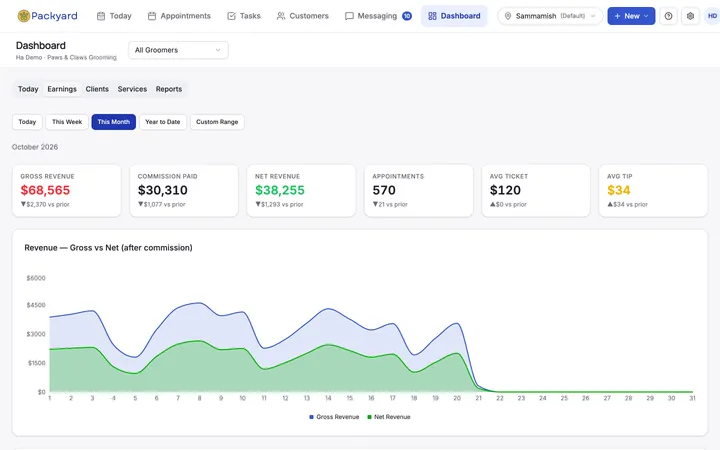Click the October 2026 period label
The height and width of the screenshot is (450, 720).
[35, 147]
